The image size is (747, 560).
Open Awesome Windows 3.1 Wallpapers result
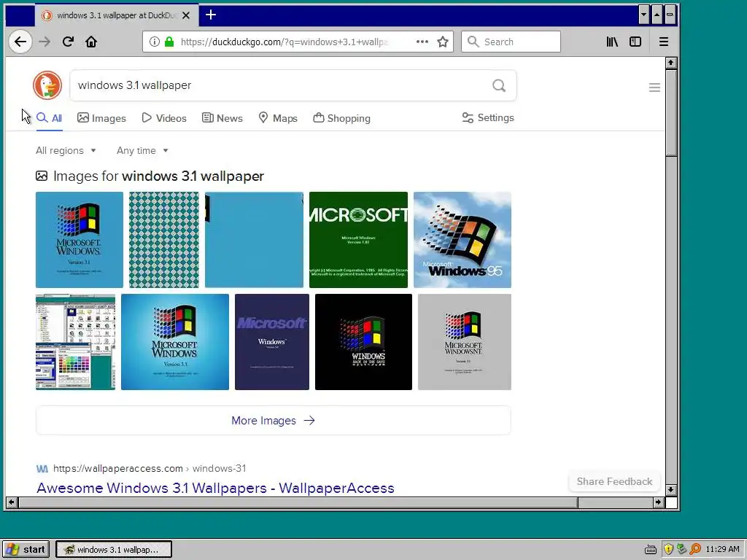click(215, 488)
